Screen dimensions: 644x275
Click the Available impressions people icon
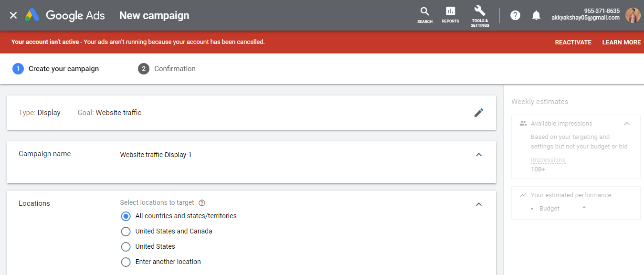coord(522,123)
